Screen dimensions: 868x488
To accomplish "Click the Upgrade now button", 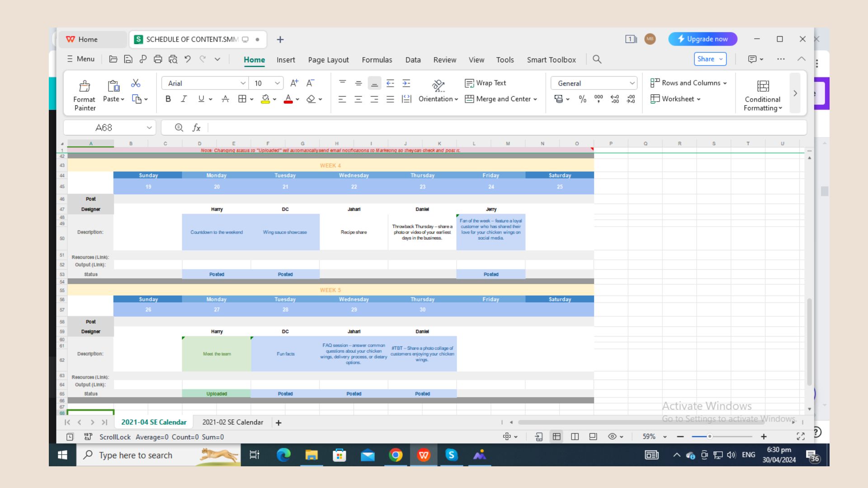I will click(703, 39).
